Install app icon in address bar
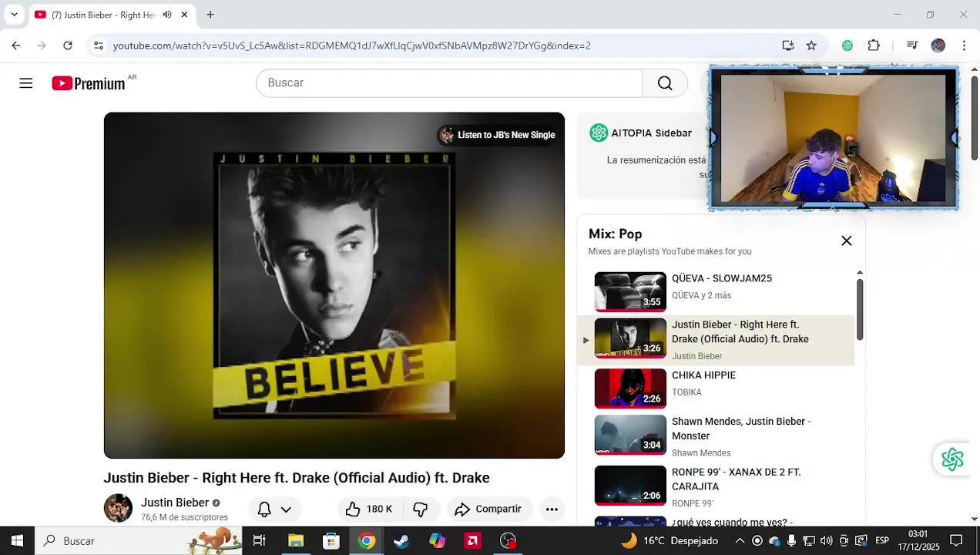Screen dimensions: 980x555 pos(787,45)
